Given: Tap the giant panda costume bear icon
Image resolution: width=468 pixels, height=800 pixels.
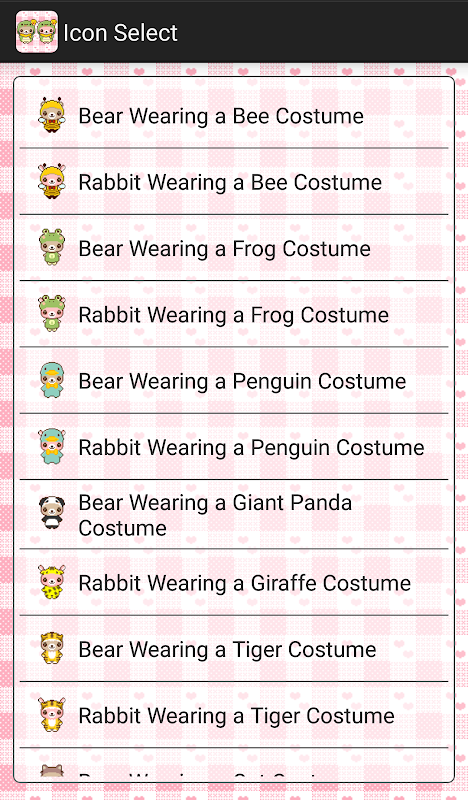Looking at the screenshot, I should pyautogui.click(x=52, y=514).
